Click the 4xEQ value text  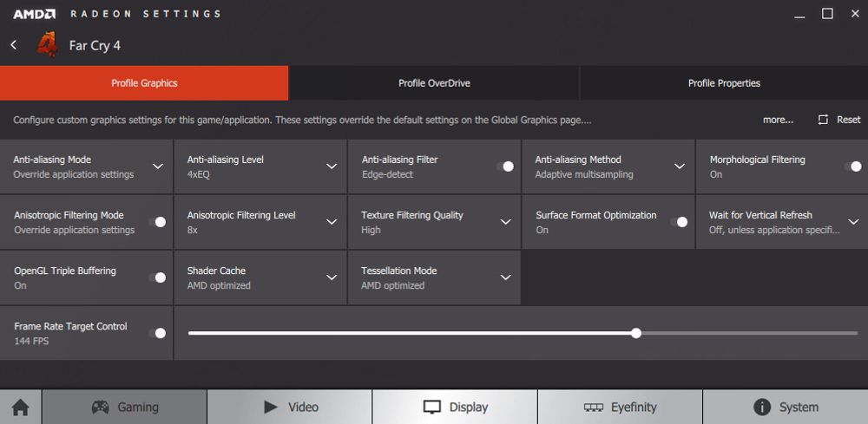[198, 174]
